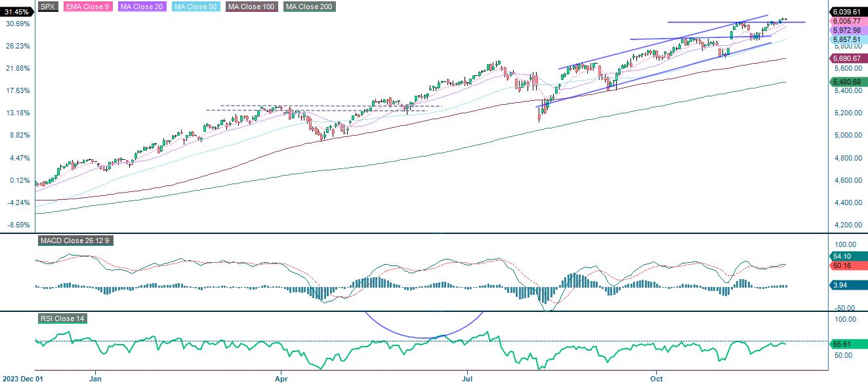The image size is (868, 384).
Task: Click the 100.00 RSI axis tick
Action: tap(844, 319)
